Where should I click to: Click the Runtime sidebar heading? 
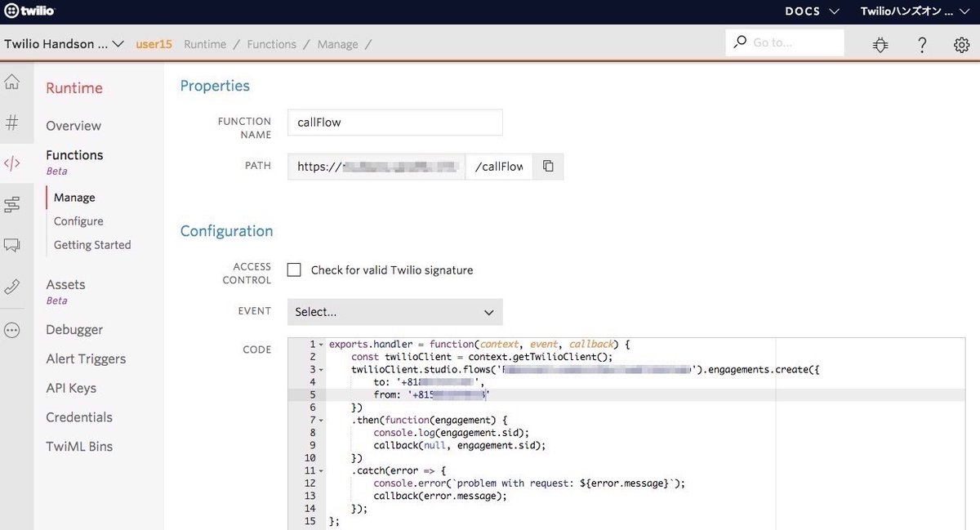[74, 88]
